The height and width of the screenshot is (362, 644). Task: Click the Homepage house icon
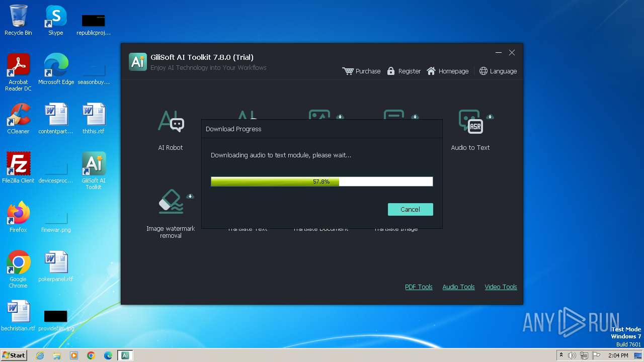431,71
